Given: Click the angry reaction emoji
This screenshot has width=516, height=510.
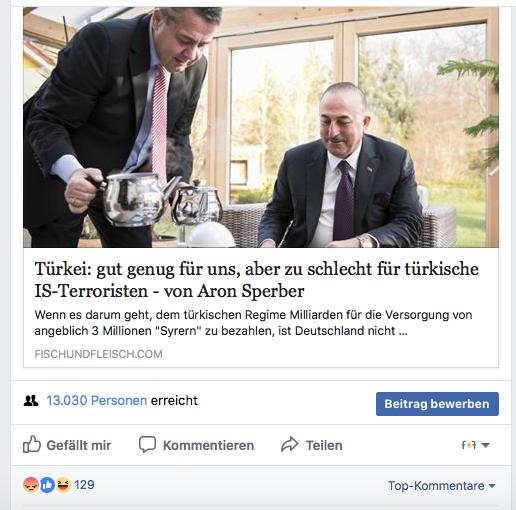Looking at the screenshot, I should tap(31, 485).
